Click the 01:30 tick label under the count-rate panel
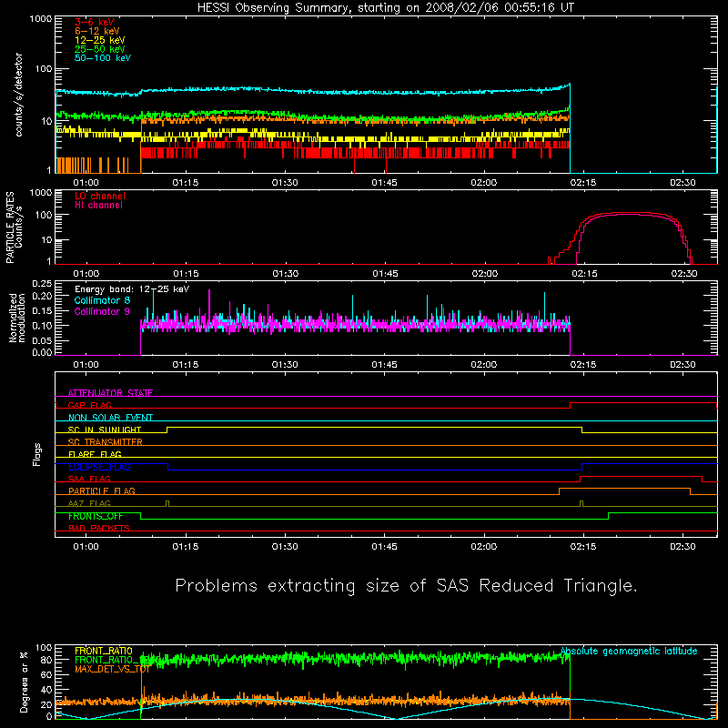The height and width of the screenshot is (728, 728). tap(285, 183)
